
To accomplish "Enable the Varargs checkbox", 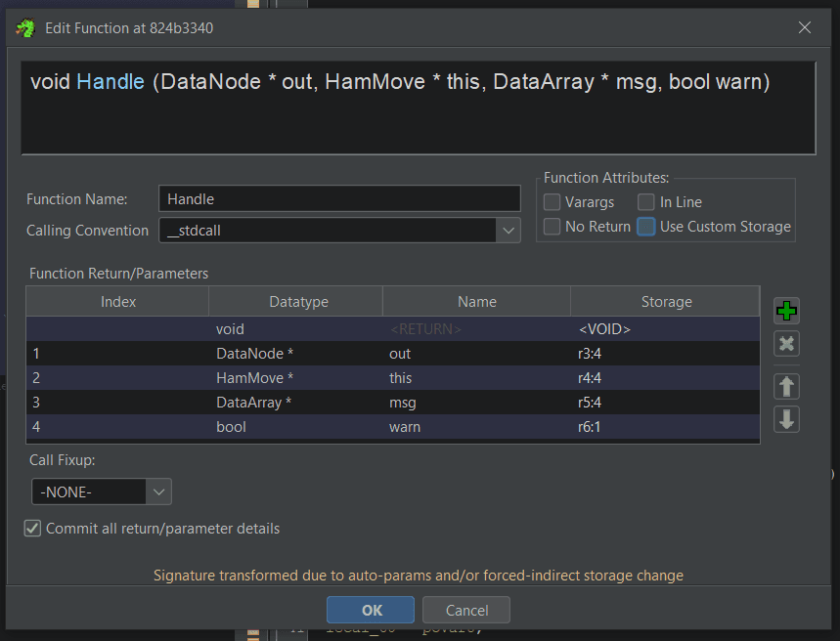I will 552,202.
